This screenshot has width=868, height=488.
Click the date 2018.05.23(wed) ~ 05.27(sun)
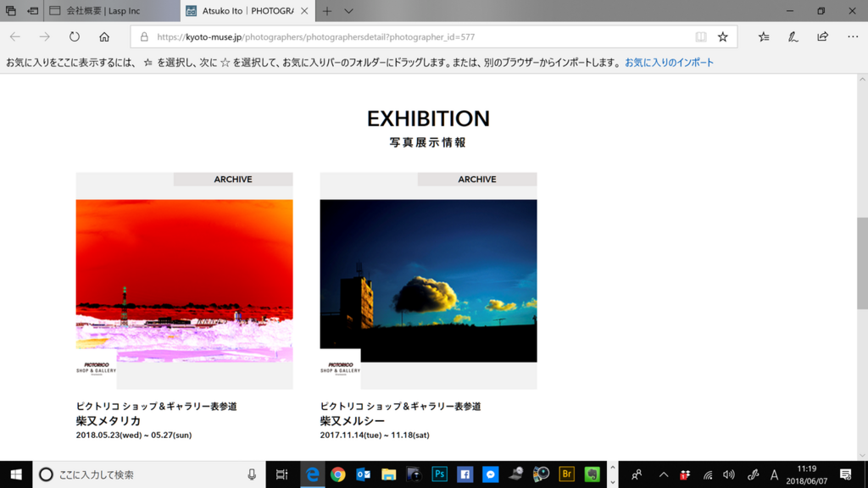point(134,435)
